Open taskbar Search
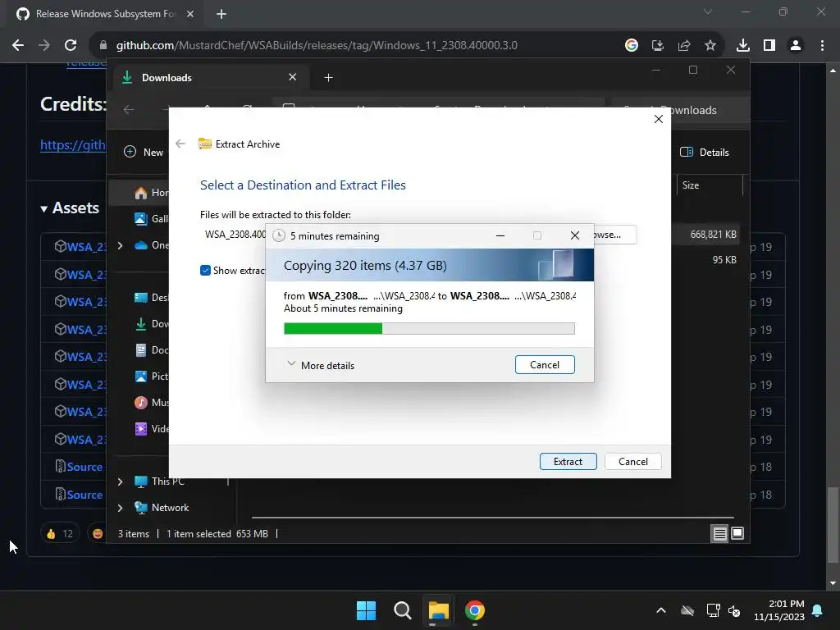The height and width of the screenshot is (630, 840). click(402, 610)
